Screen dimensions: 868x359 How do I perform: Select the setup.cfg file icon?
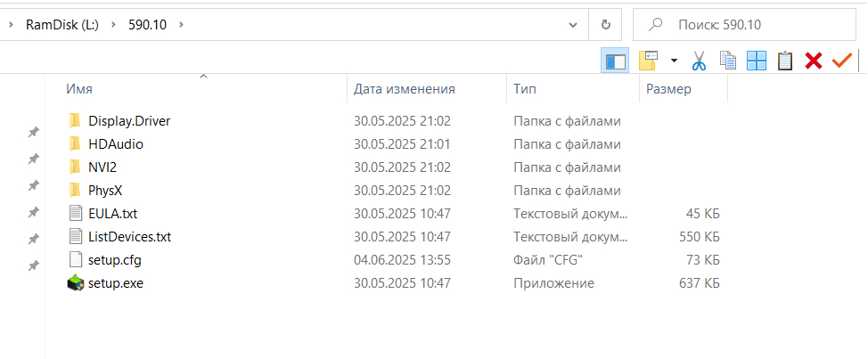click(x=75, y=260)
